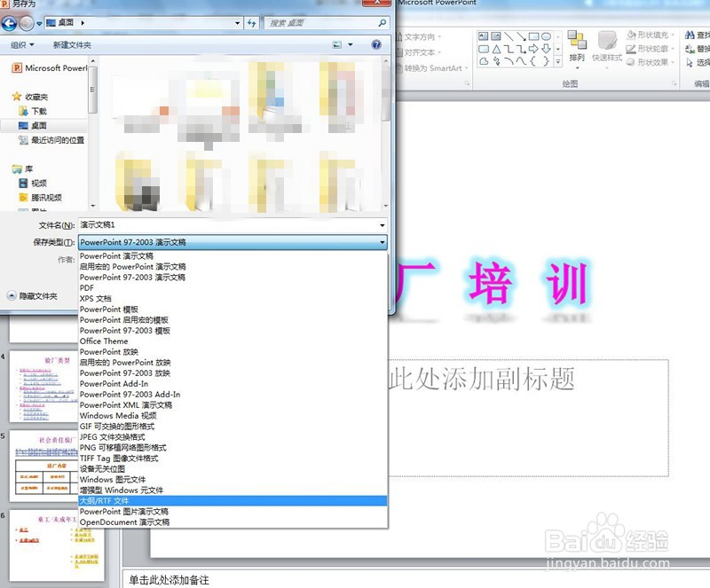Select the right arrow shape
This screenshot has height=588, width=710.
(x=534, y=49)
